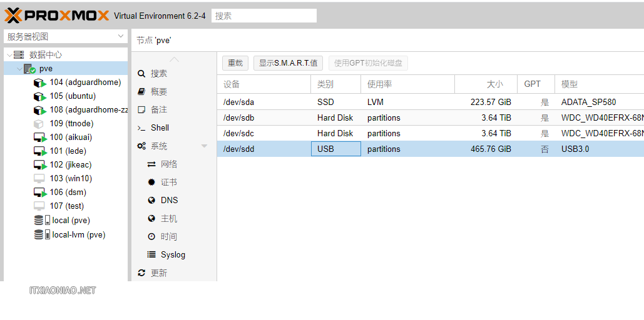644x320 pixels.
Task: Click the top search input field
Action: [x=264, y=16]
